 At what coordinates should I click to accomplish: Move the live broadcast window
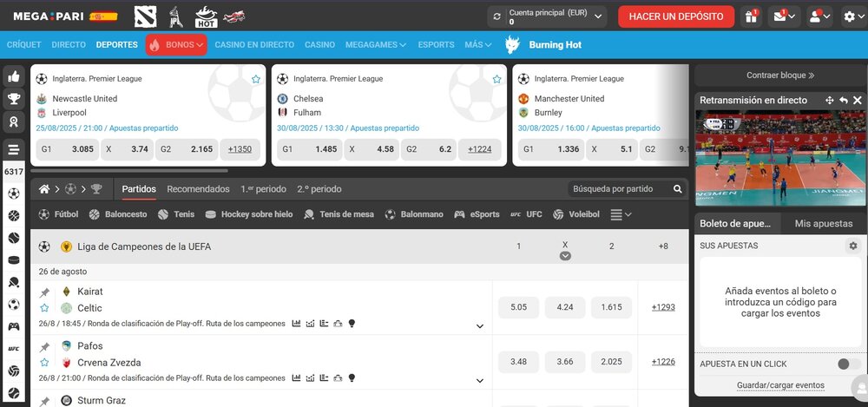[829, 100]
